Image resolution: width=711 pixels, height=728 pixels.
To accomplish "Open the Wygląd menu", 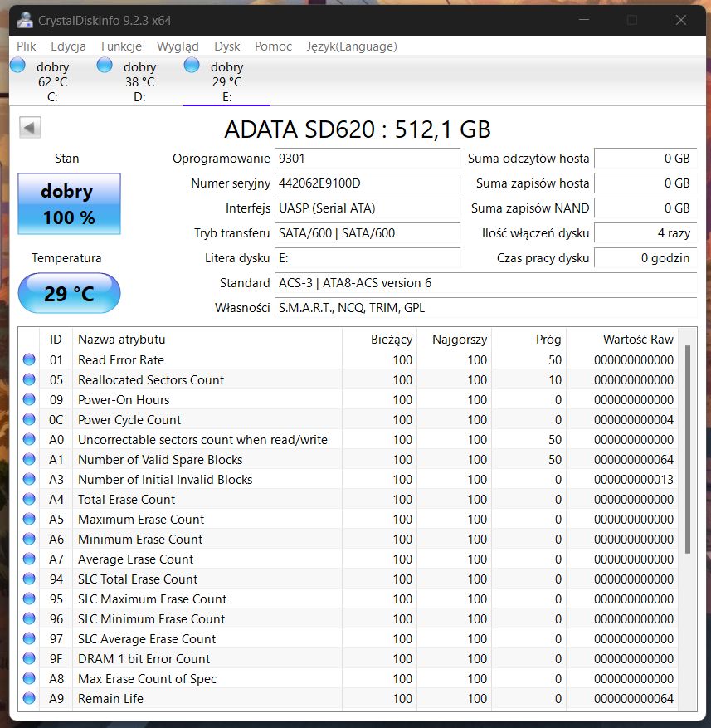I will (x=178, y=46).
